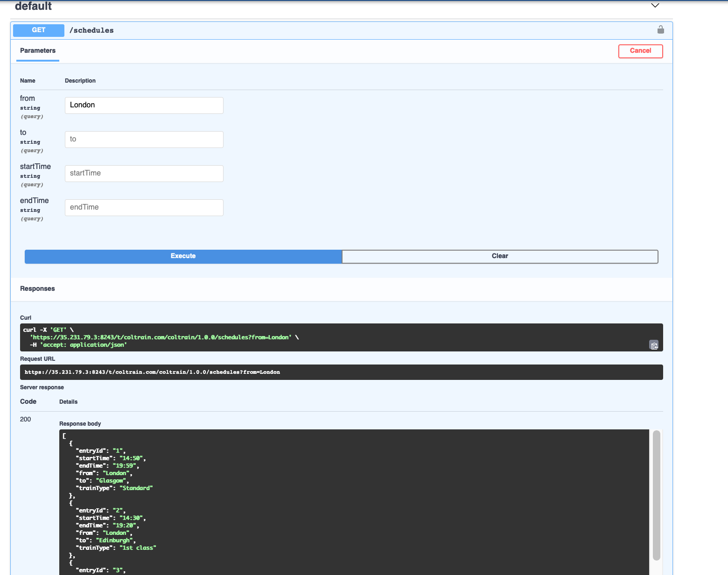Focus the from field containing London
This screenshot has height=575, width=728.
[x=144, y=105]
